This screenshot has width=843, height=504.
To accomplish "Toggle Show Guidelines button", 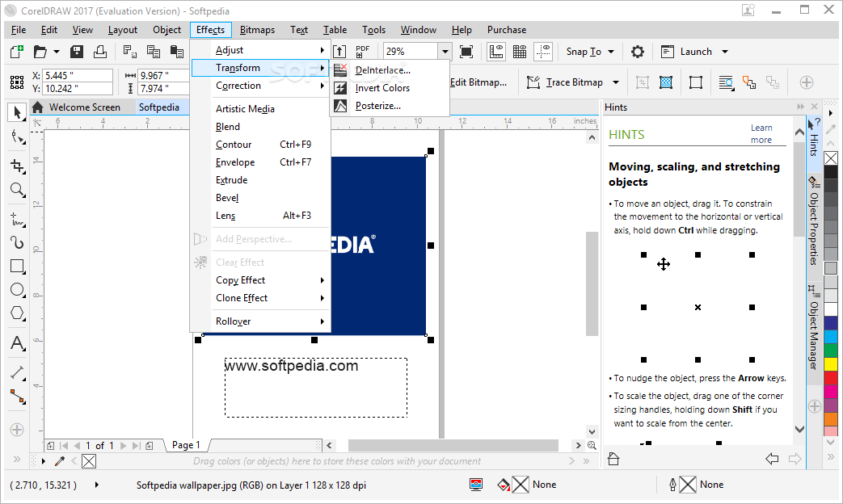I will click(x=543, y=52).
